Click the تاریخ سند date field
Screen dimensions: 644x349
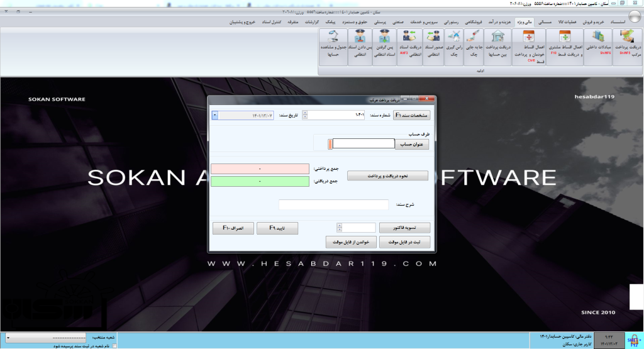click(x=246, y=115)
